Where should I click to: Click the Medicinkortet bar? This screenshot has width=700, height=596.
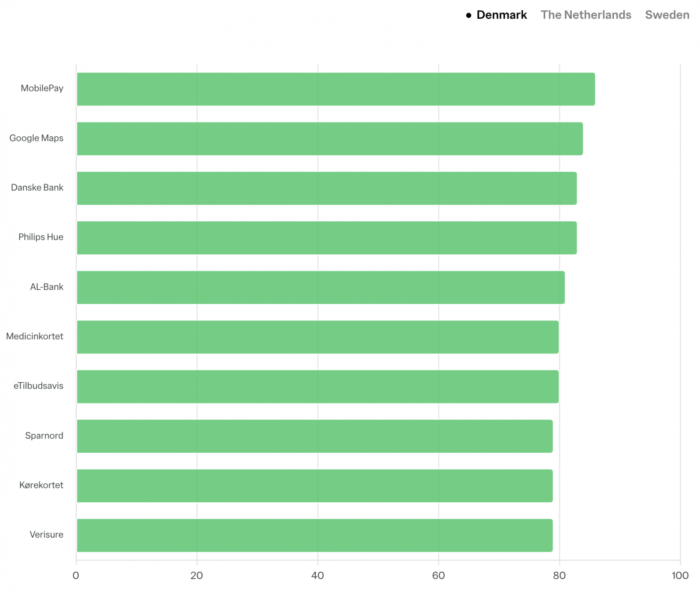point(318,337)
